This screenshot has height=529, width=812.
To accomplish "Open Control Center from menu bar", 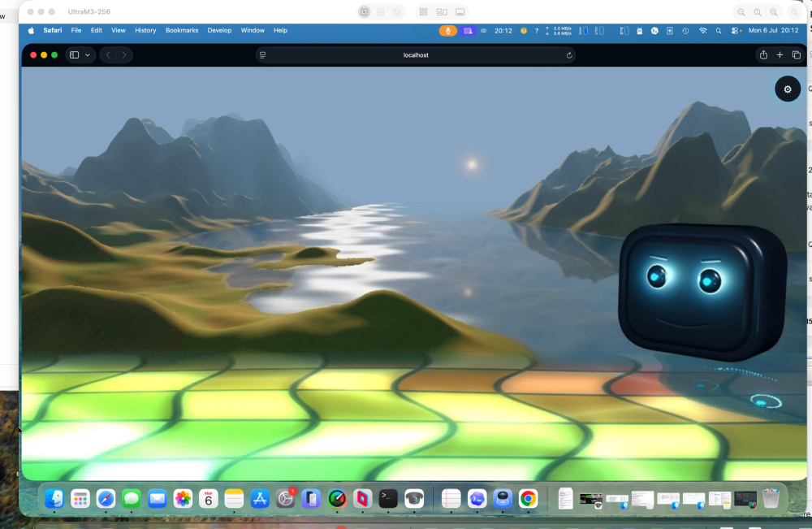I will [736, 31].
